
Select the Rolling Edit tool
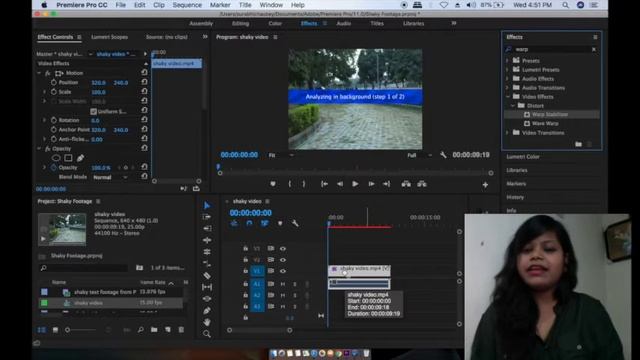(x=207, y=240)
